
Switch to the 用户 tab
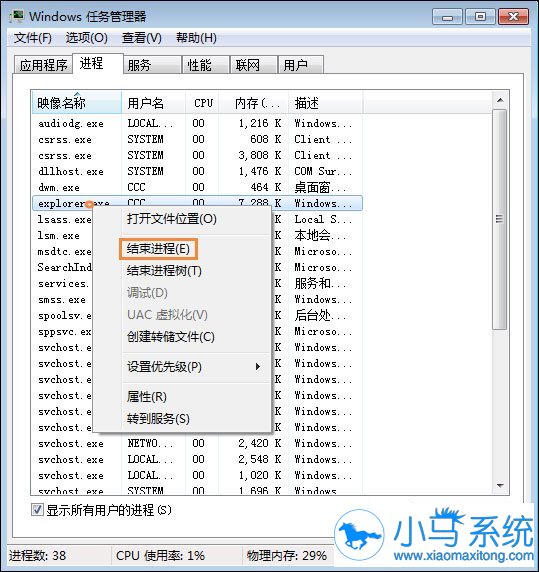point(300,65)
